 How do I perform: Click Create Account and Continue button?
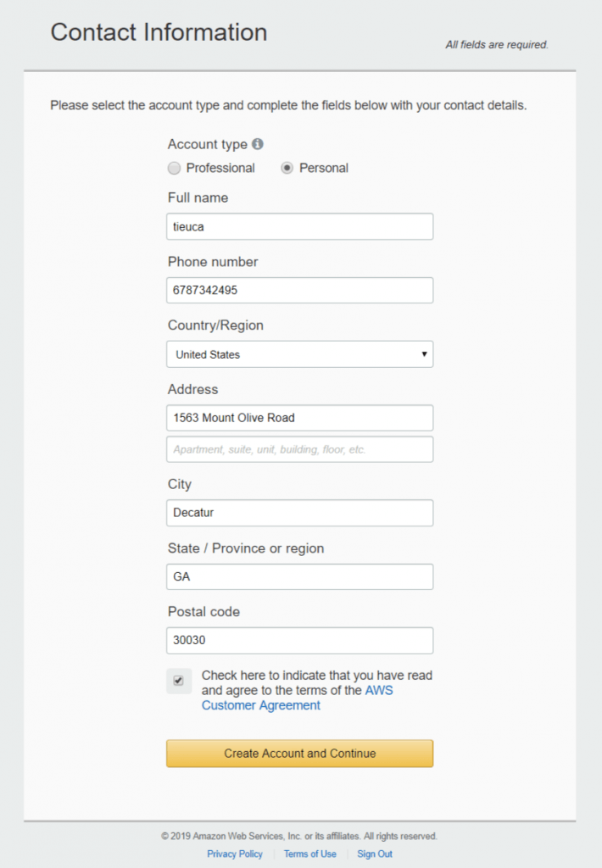(299, 754)
